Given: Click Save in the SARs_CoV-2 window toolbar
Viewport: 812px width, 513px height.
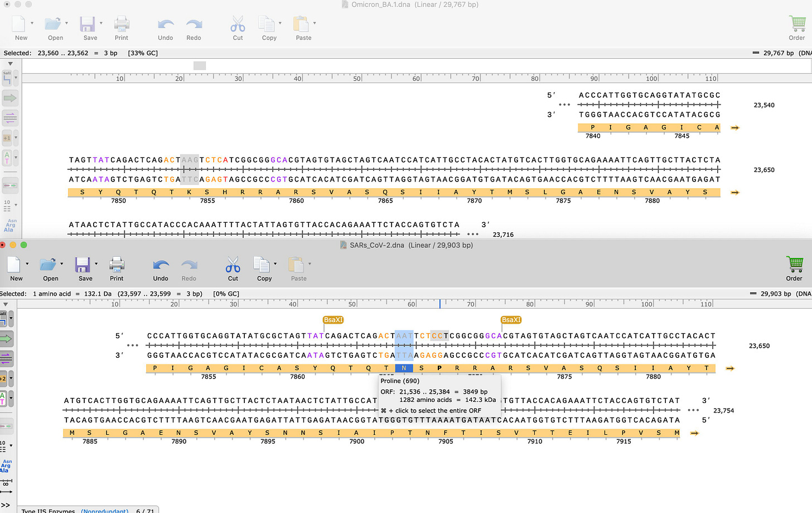Looking at the screenshot, I should tap(84, 269).
